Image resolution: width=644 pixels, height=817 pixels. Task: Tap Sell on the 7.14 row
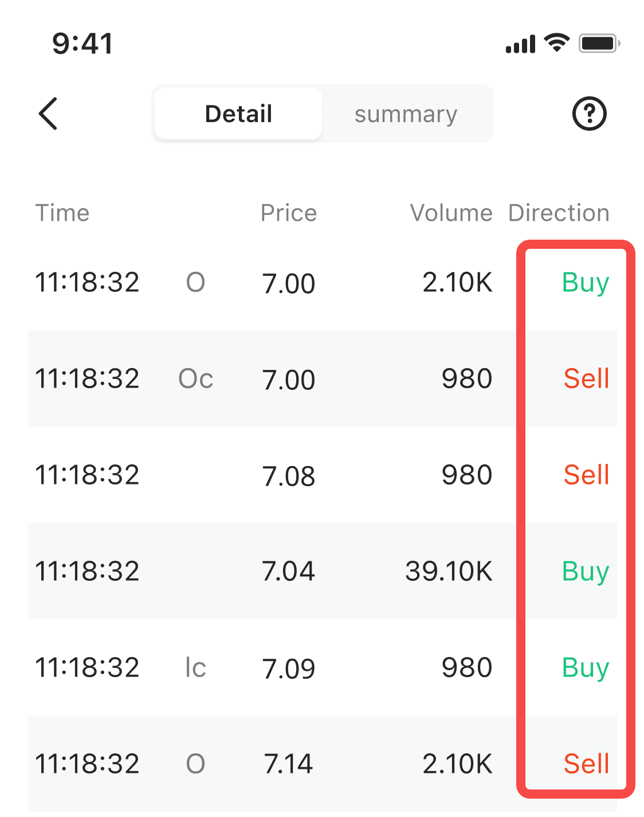[586, 764]
